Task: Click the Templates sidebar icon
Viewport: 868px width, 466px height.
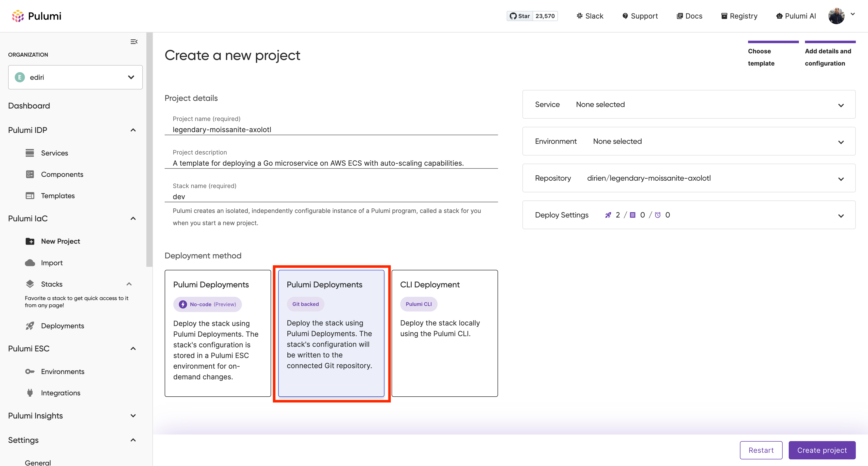Action: pyautogui.click(x=30, y=195)
